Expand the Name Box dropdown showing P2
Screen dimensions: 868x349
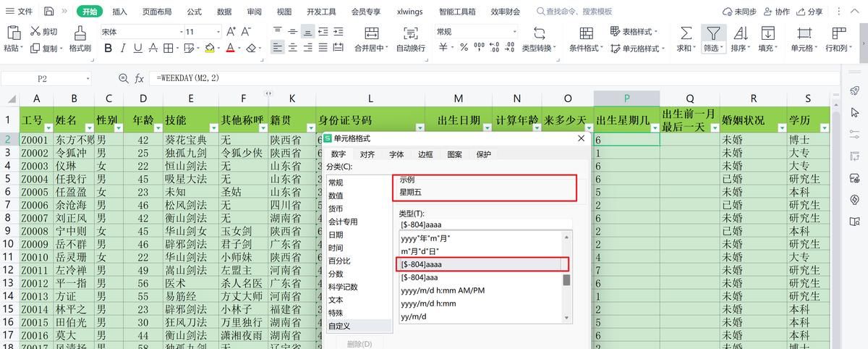pos(88,78)
